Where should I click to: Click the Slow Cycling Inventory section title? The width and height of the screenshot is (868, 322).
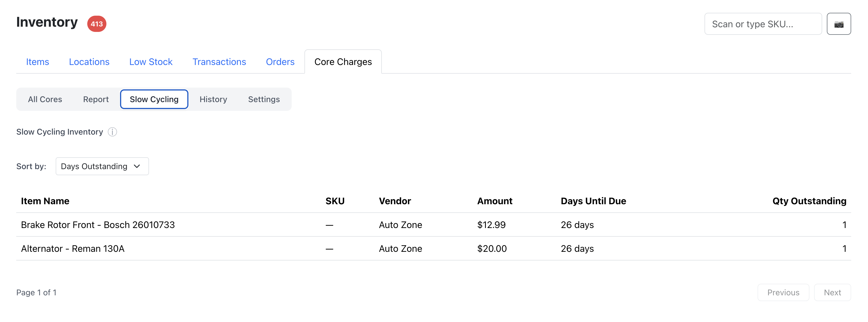pyautogui.click(x=60, y=132)
